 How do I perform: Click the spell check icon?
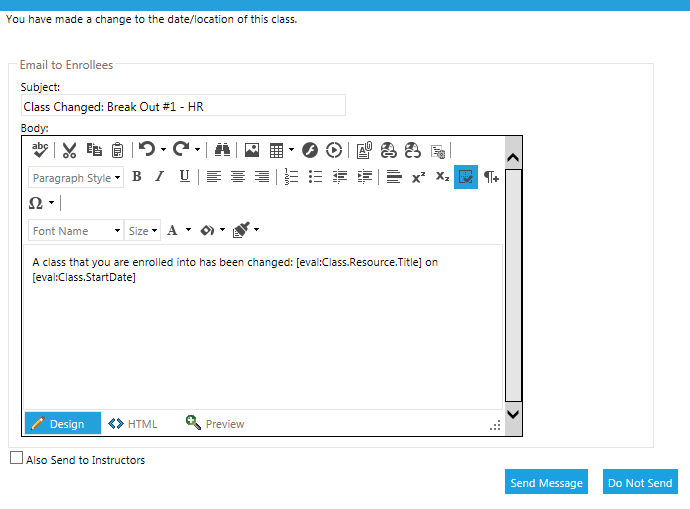coord(40,149)
